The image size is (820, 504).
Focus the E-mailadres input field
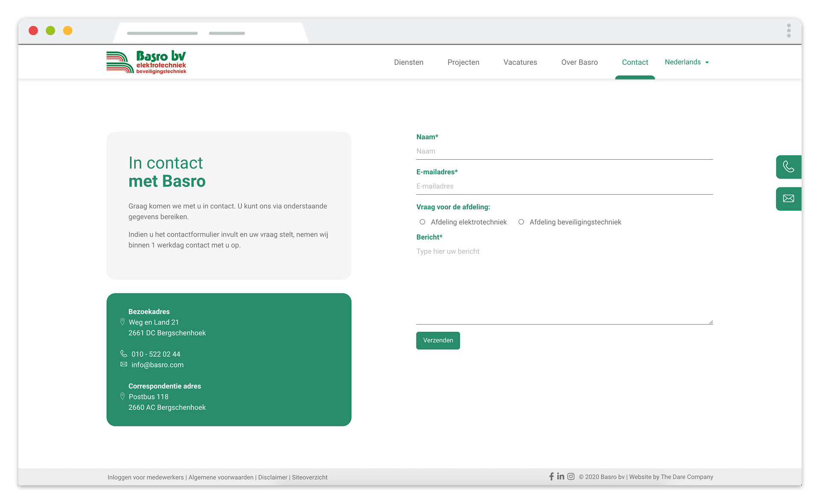tap(565, 186)
